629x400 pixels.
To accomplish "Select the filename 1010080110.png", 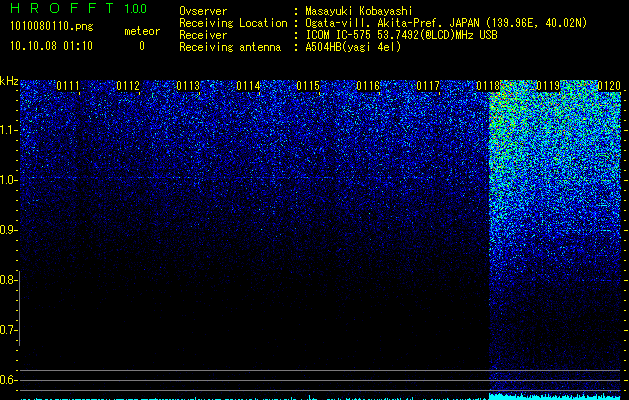I will [x=52, y=26].
